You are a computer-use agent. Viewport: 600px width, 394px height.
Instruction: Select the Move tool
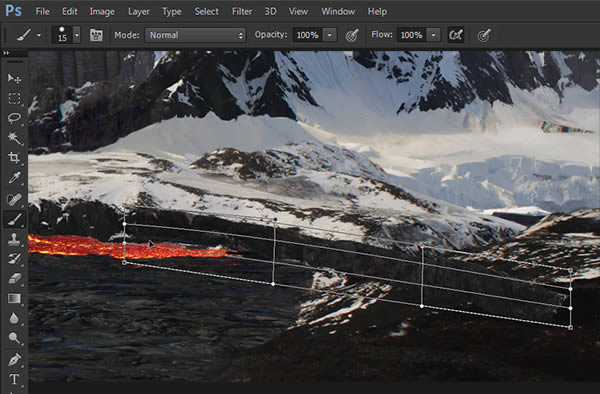tap(14, 78)
